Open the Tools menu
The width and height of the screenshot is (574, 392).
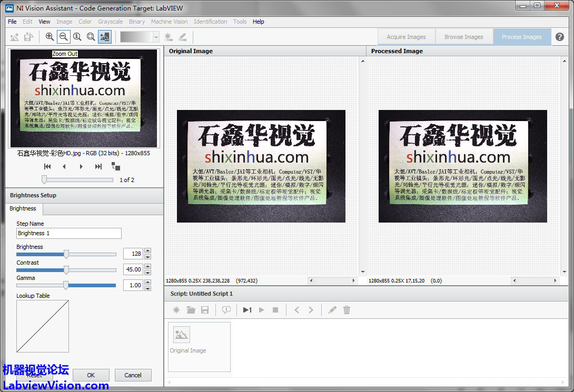(x=240, y=22)
